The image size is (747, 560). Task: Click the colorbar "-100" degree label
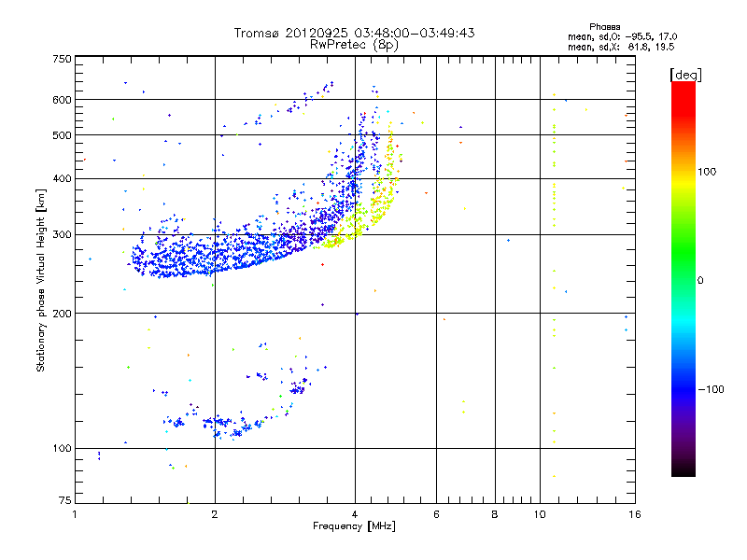pyautogui.click(x=711, y=389)
